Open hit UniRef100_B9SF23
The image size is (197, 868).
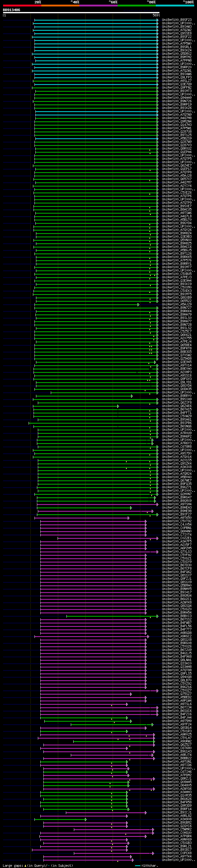(177, 20)
